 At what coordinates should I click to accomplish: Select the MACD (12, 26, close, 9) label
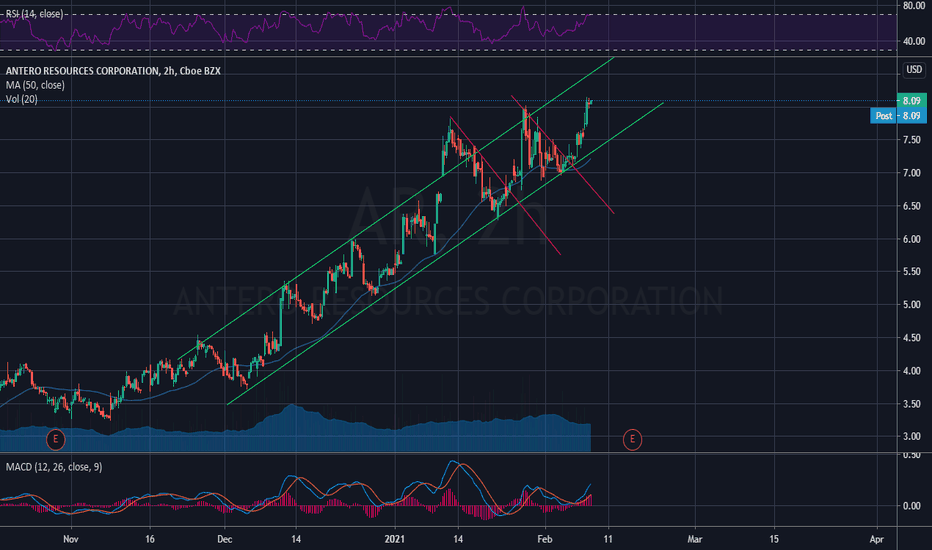tap(54, 467)
